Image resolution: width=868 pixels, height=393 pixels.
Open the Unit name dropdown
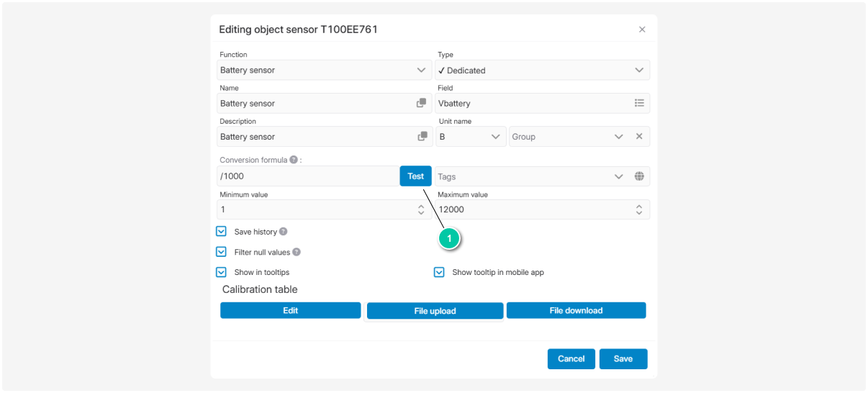[x=495, y=137]
